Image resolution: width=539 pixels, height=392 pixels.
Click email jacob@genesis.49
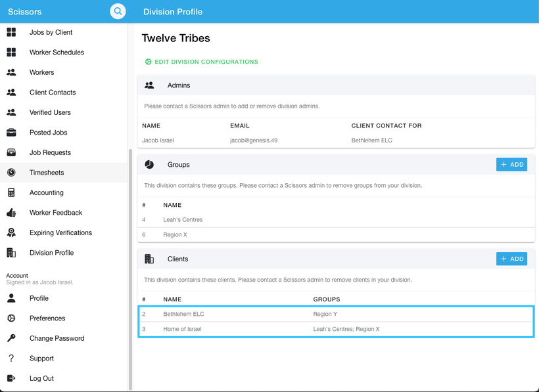click(x=254, y=141)
